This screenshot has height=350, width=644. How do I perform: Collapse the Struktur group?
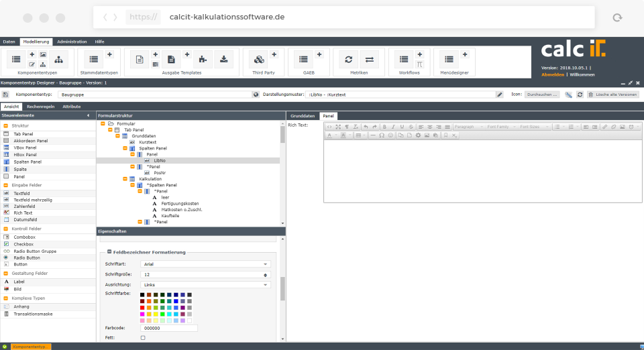[6, 126]
